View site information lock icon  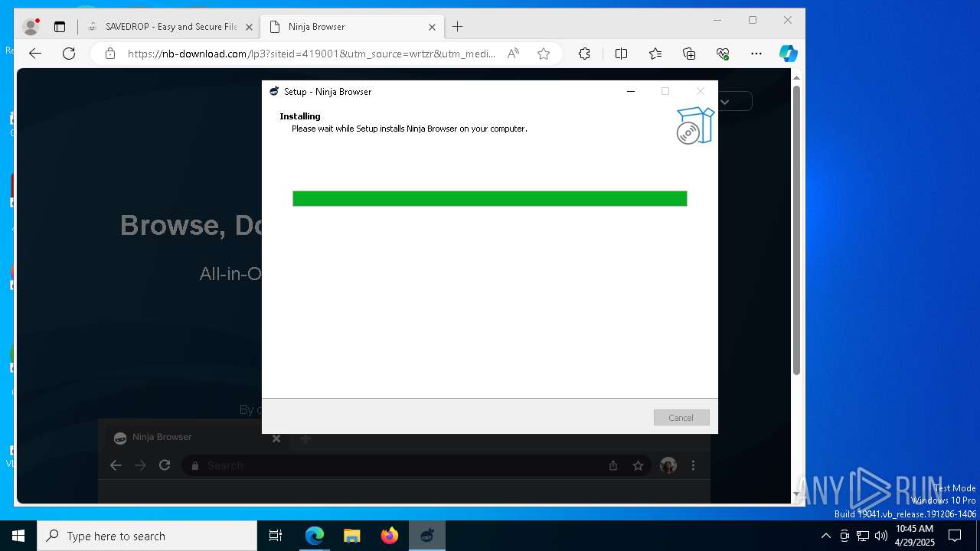[x=110, y=54]
